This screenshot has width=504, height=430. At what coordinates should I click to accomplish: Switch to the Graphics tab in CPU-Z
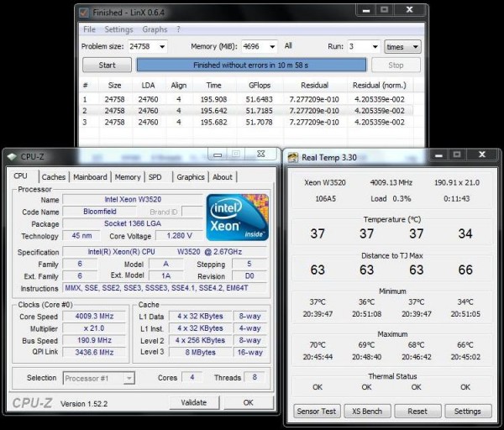191,177
